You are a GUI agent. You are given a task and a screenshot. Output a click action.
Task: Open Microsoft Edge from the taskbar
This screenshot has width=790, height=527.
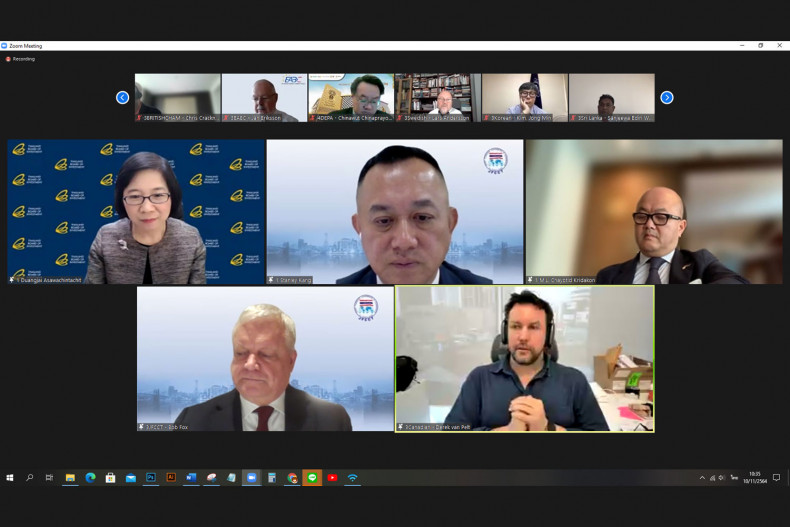coord(90,478)
